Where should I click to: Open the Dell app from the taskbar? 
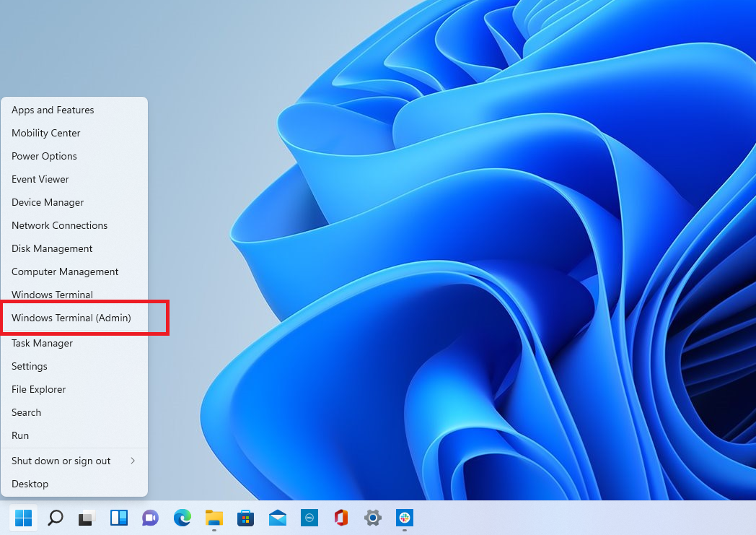tap(309, 518)
